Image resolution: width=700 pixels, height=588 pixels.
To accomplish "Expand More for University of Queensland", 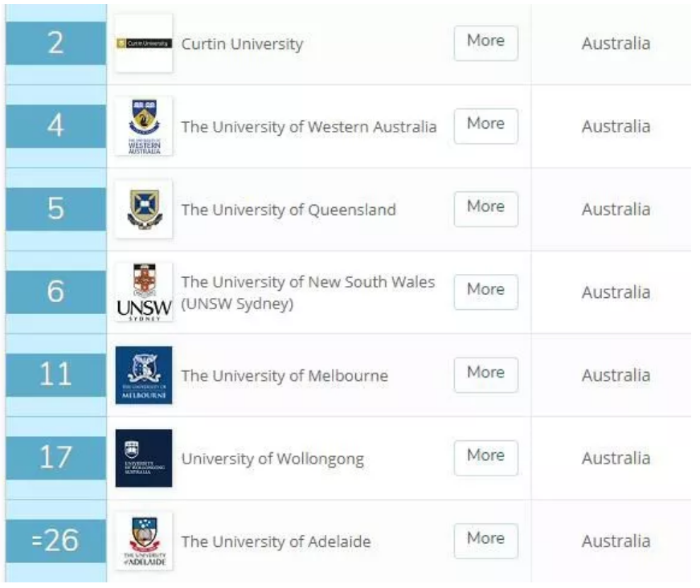I will point(485,209).
